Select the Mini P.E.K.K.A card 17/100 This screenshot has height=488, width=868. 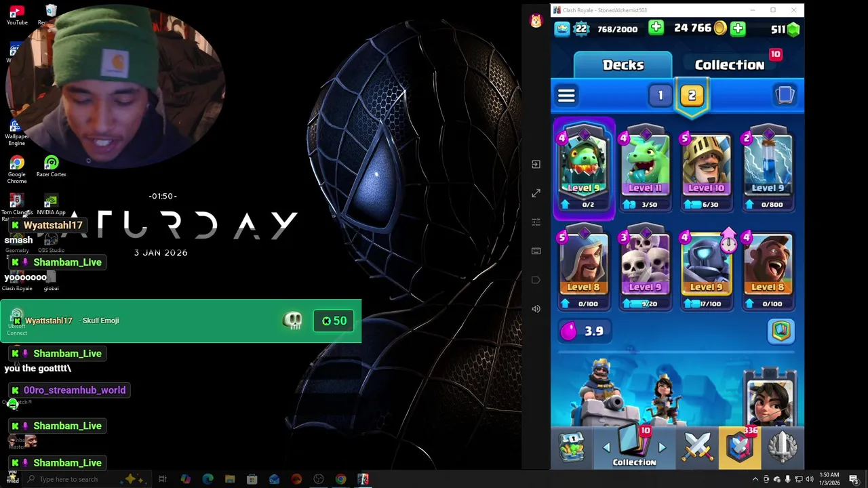coord(706,268)
